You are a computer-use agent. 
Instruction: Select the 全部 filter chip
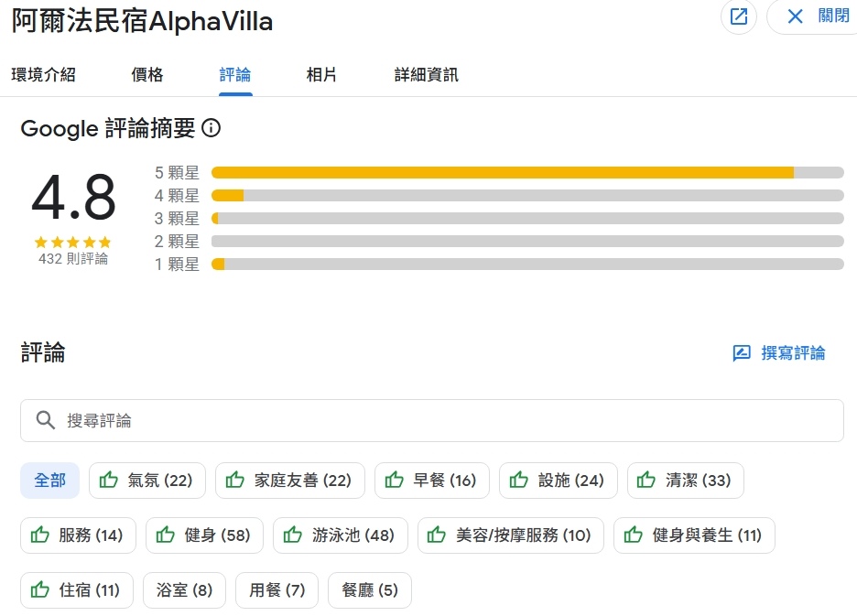(x=49, y=481)
